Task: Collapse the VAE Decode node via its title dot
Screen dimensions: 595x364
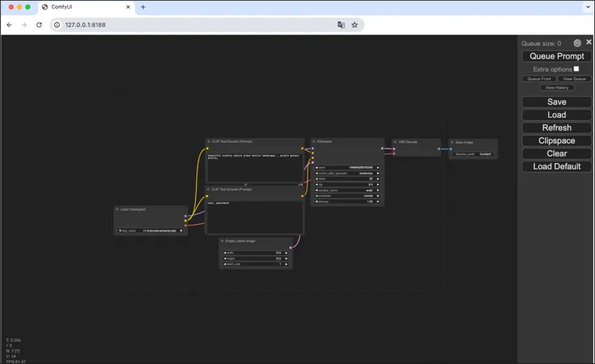Action: point(395,142)
